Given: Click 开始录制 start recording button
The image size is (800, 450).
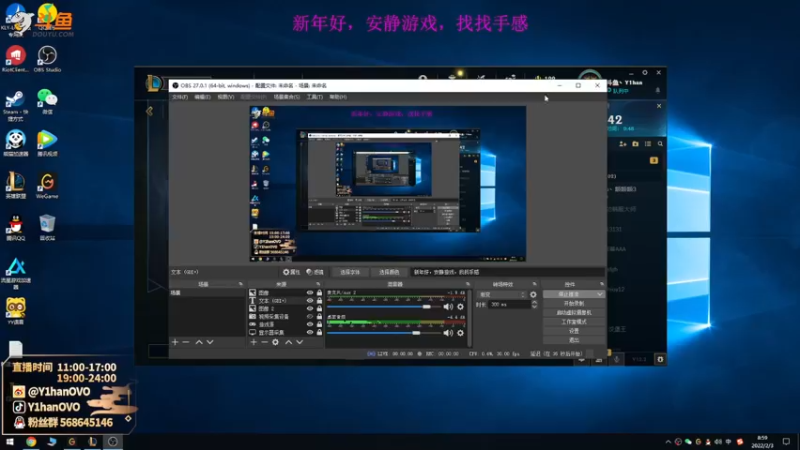Looking at the screenshot, I should click(x=573, y=304).
